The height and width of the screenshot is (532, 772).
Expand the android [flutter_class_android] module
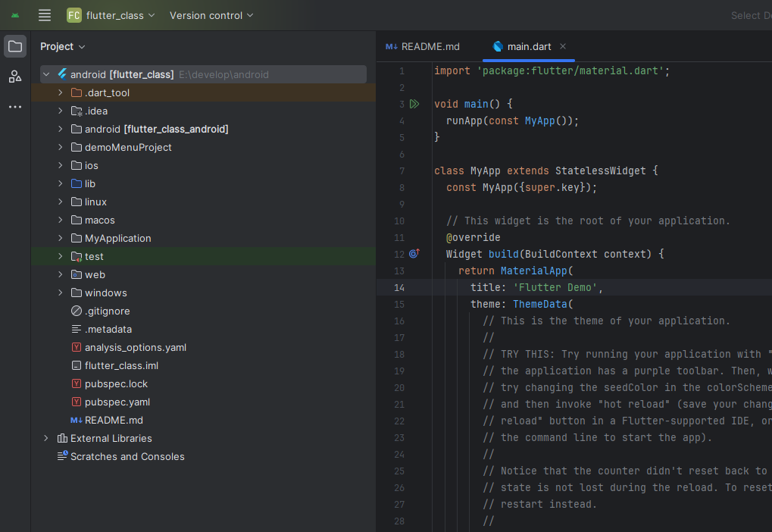(x=60, y=129)
